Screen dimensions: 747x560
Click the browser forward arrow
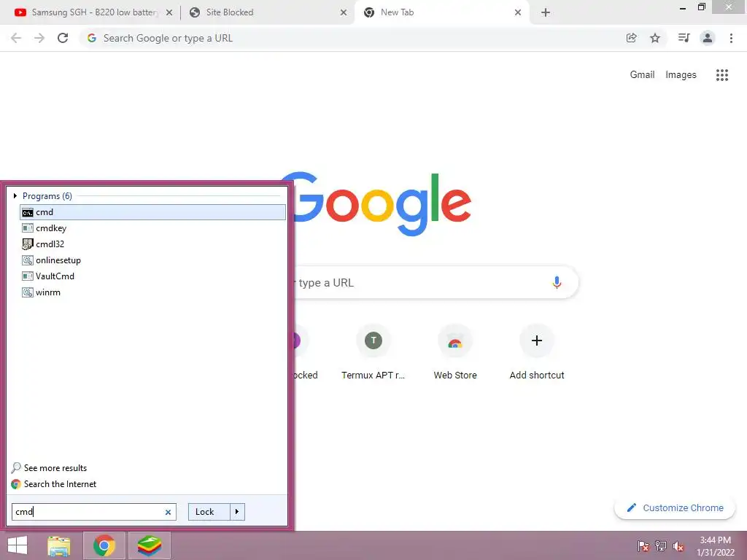pos(39,38)
